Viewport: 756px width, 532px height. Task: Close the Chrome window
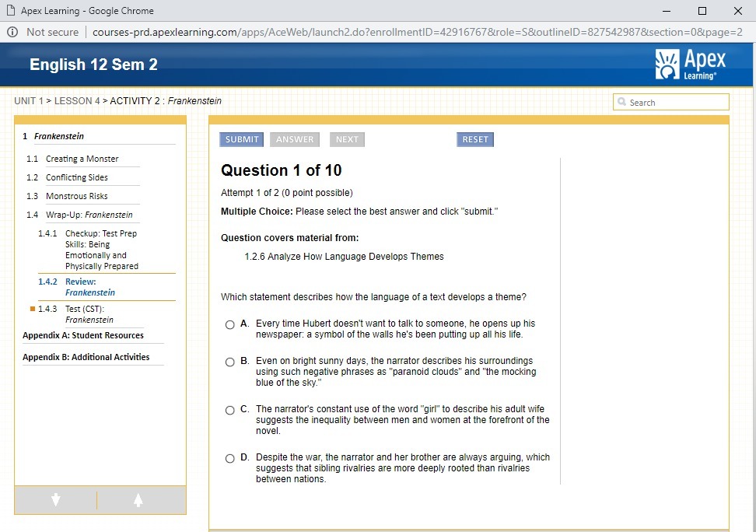point(737,11)
